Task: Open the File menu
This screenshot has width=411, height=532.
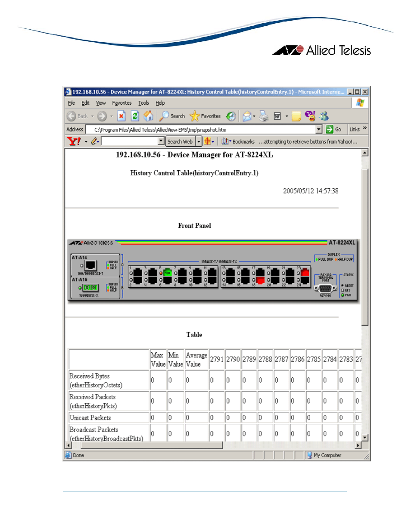Action: [x=72, y=103]
